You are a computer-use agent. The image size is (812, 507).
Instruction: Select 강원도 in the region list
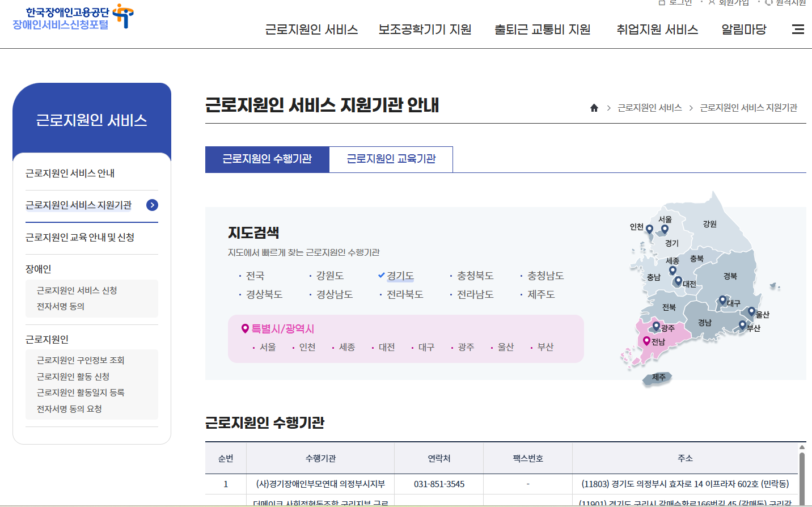click(329, 276)
